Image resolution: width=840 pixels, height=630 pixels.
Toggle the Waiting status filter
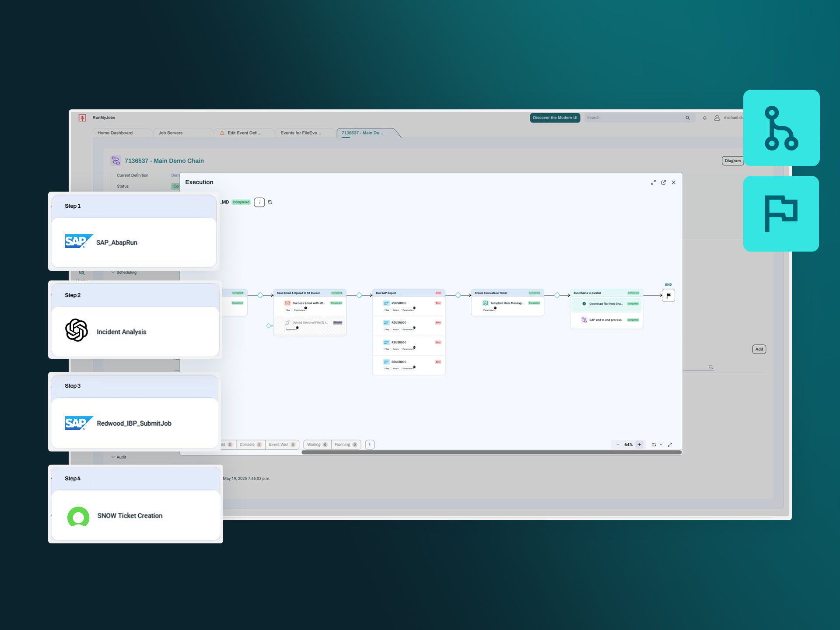(x=317, y=444)
